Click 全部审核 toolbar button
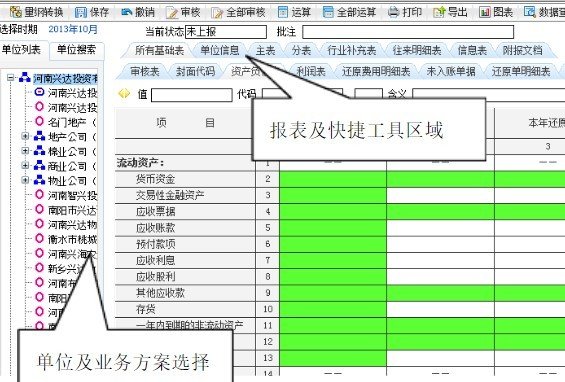This screenshot has height=382, width=565. (x=239, y=12)
